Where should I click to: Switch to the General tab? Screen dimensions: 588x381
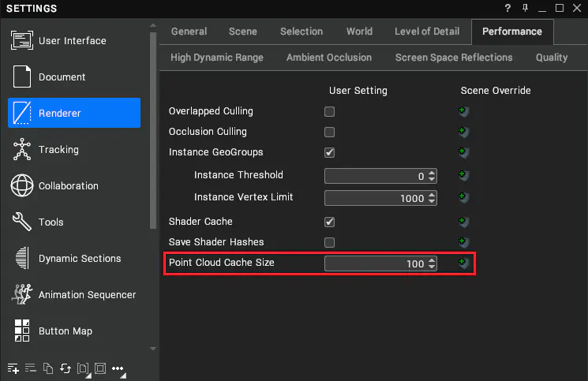(x=189, y=32)
